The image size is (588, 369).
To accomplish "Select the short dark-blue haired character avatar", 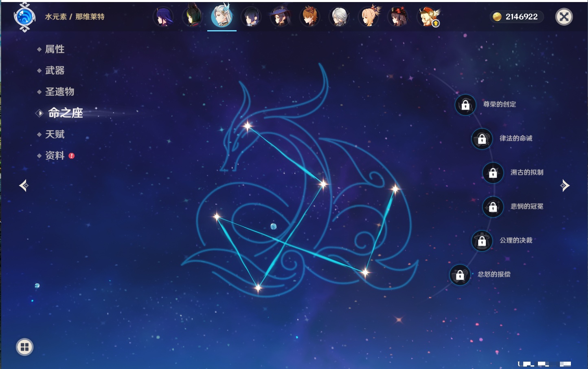I will 251,17.
